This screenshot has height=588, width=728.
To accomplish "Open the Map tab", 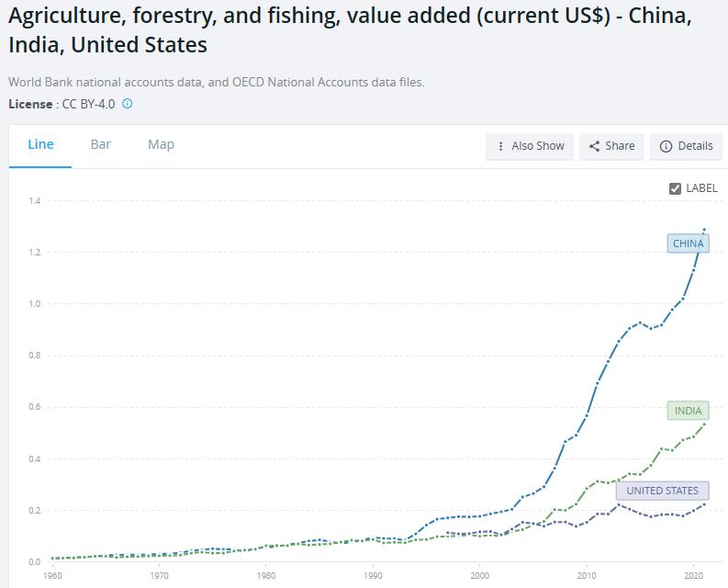I will point(161,144).
